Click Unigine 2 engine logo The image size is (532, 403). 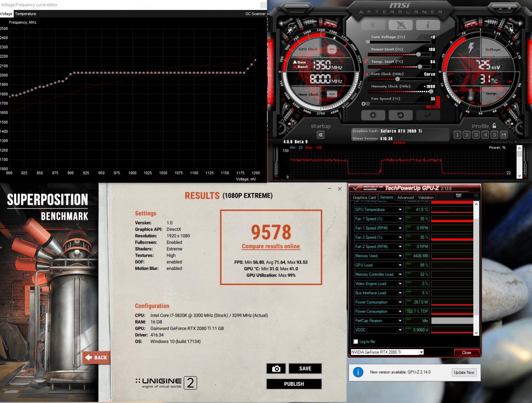click(x=166, y=383)
